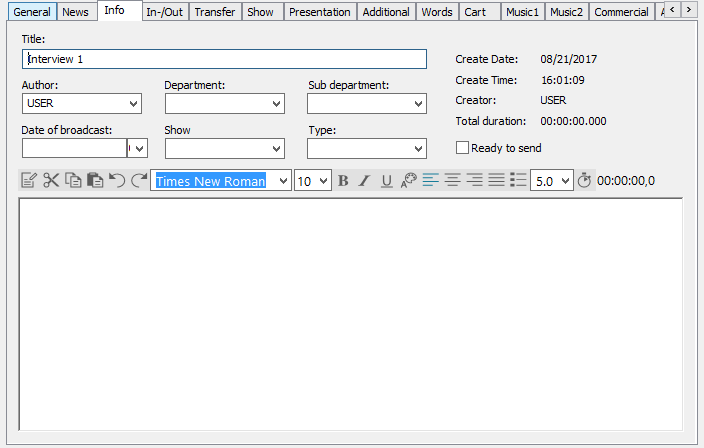Toggle Underline text formatting
704x448 pixels.
click(x=387, y=181)
